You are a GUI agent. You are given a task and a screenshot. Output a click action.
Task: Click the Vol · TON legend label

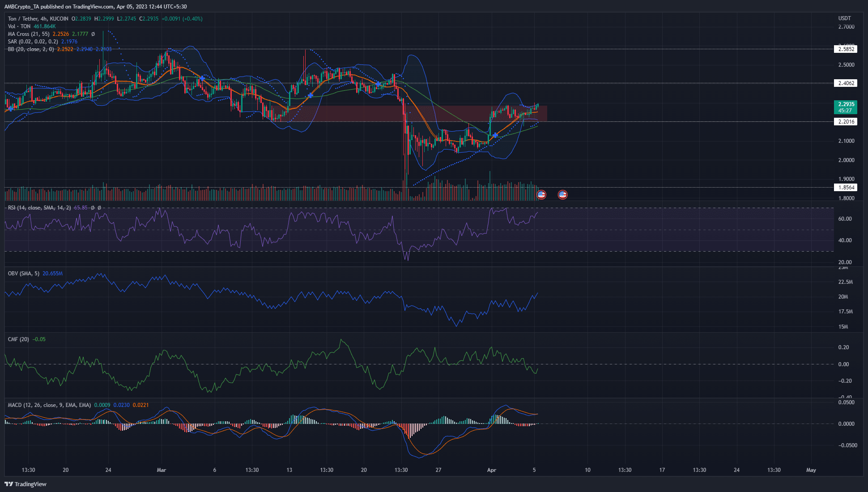point(19,26)
